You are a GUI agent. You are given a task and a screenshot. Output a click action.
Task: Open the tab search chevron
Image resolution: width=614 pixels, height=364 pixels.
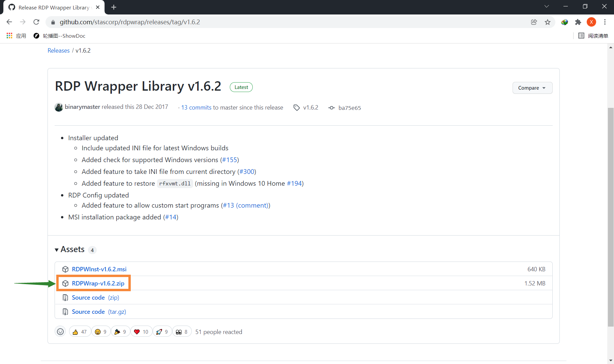click(x=547, y=6)
